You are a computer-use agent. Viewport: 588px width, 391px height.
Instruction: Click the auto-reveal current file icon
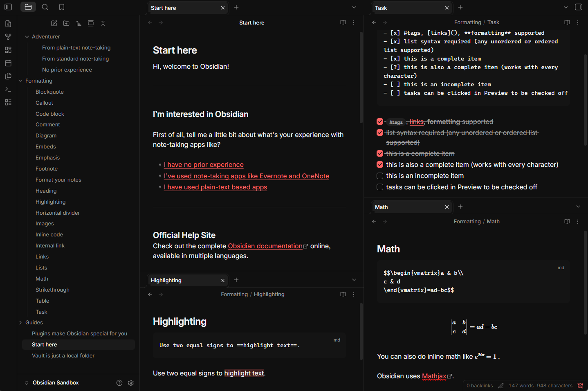pos(91,23)
